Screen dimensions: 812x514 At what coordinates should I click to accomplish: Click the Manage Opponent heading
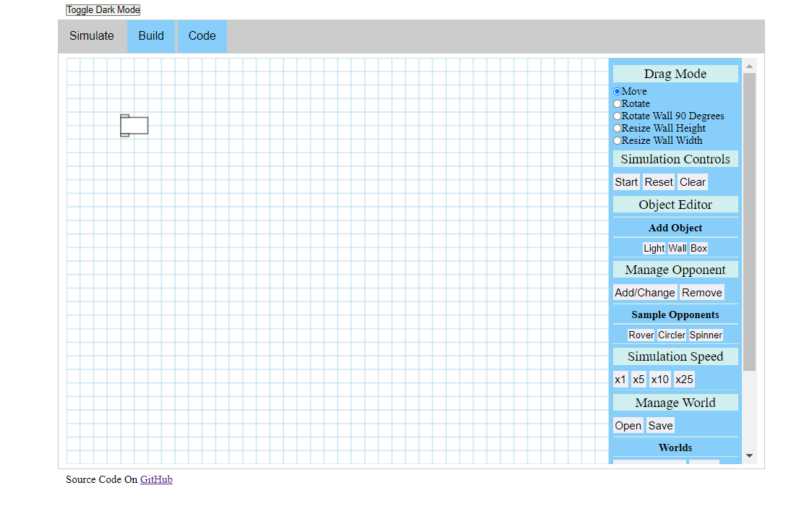tap(675, 270)
